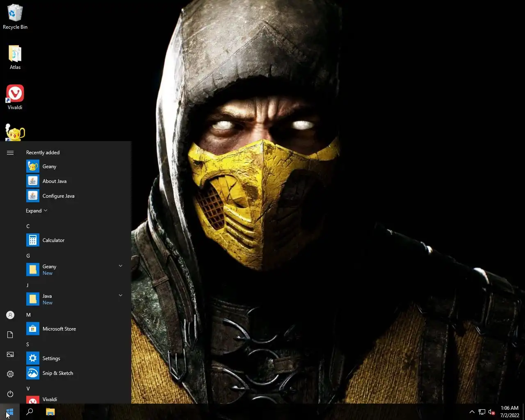
Task: Click the letter G group header
Action: (28, 256)
